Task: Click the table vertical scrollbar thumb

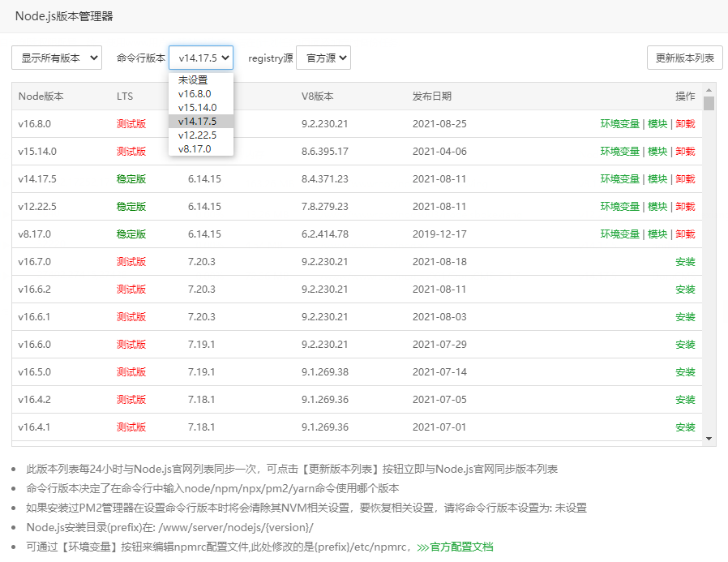Action: [709, 103]
